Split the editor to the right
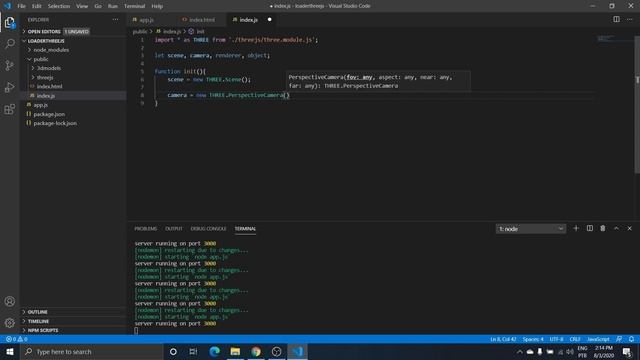640x360 pixels. coord(616,19)
